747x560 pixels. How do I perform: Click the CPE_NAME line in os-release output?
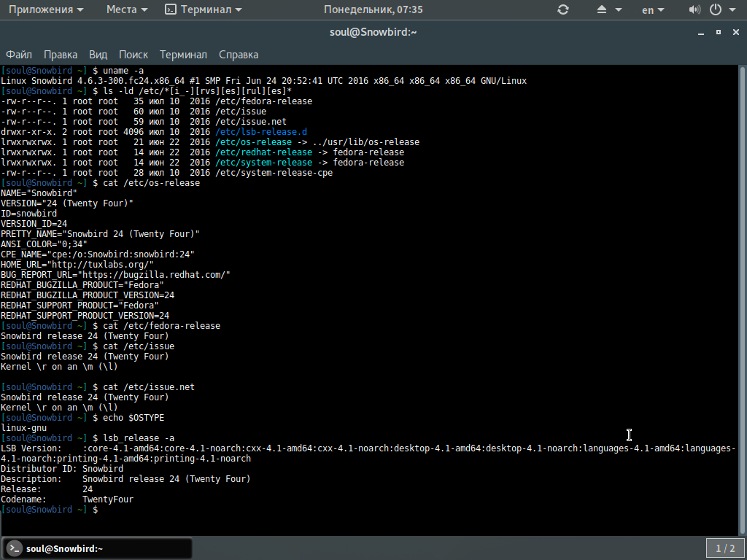98,254
